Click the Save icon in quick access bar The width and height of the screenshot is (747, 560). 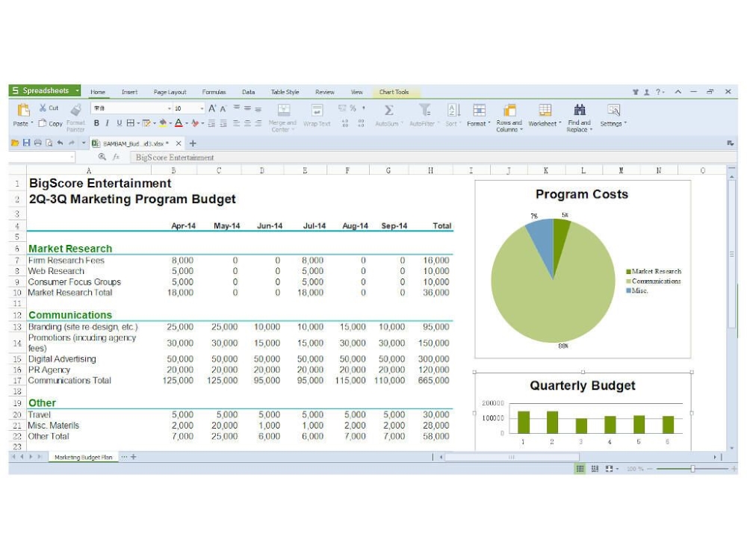pos(26,143)
